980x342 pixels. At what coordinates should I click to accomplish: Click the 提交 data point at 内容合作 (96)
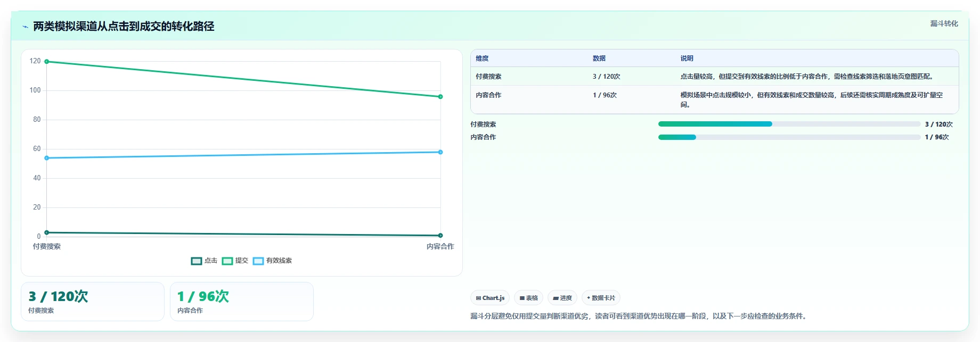click(440, 97)
